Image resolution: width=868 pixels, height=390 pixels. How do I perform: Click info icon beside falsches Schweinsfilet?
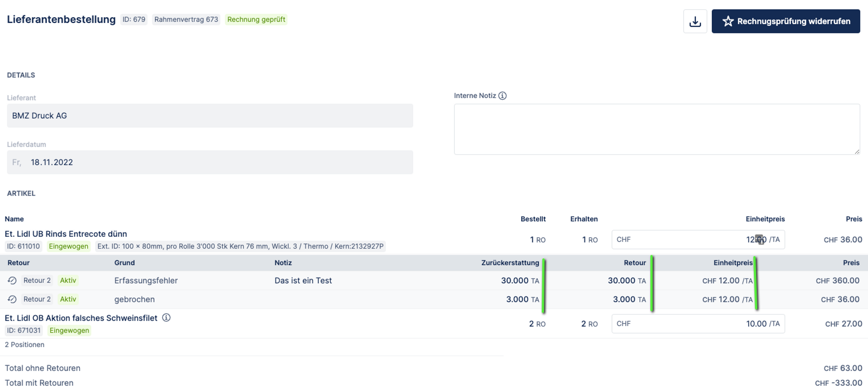point(166,318)
